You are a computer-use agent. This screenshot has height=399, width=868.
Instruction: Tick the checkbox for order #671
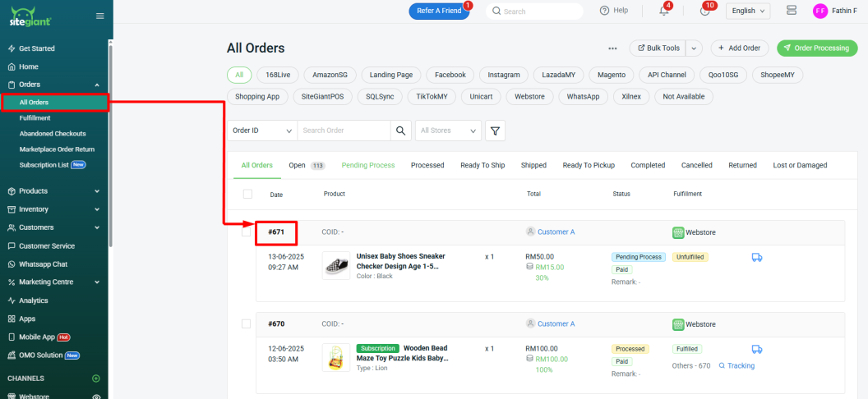pyautogui.click(x=246, y=232)
